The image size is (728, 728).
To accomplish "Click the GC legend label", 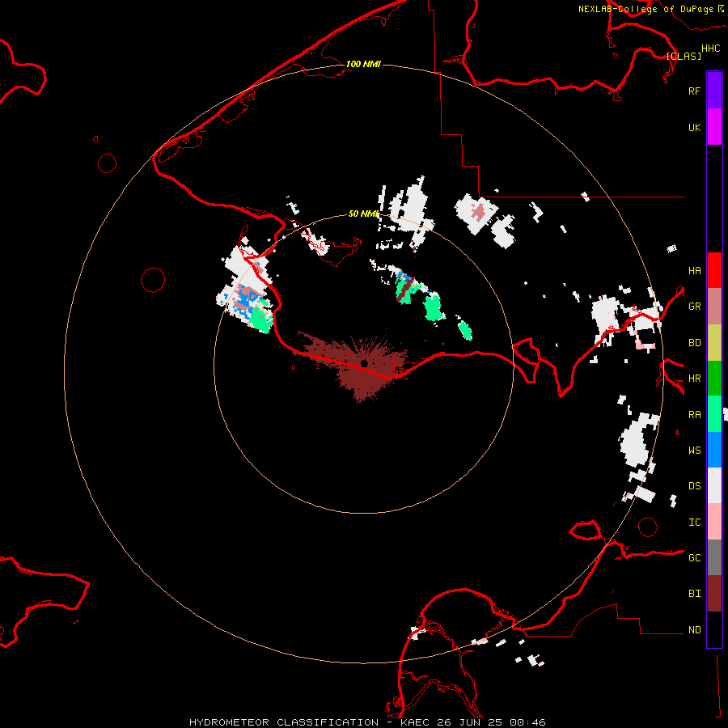I will 694,558.
